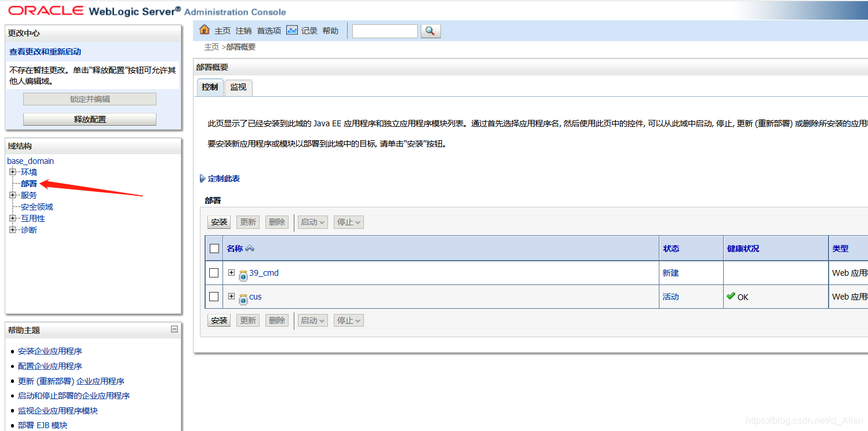Expand the cus deployment row
868x431 pixels.
coord(231,296)
